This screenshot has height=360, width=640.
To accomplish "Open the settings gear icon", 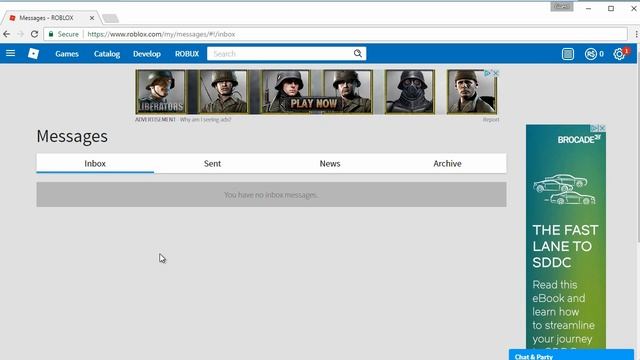I will pyautogui.click(x=619, y=54).
